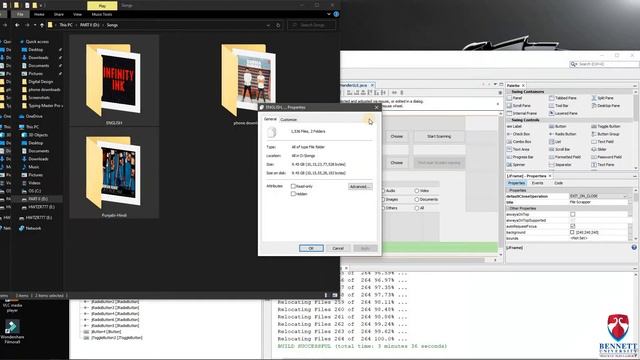Open defaultCloseOperation dropdown EXIT_ON_CLOSE

[598, 196]
